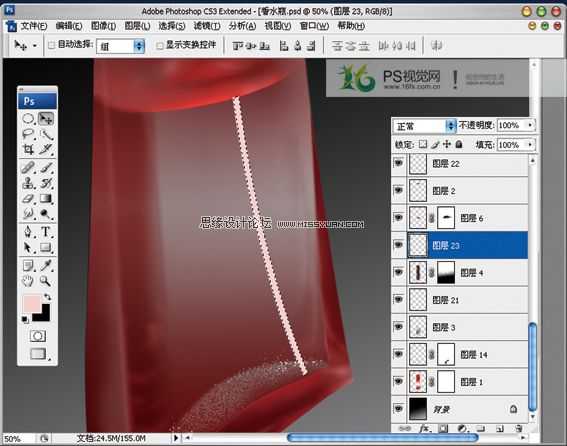This screenshot has height=446, width=567.
Task: Select the Notes tool
Action: click(28, 266)
